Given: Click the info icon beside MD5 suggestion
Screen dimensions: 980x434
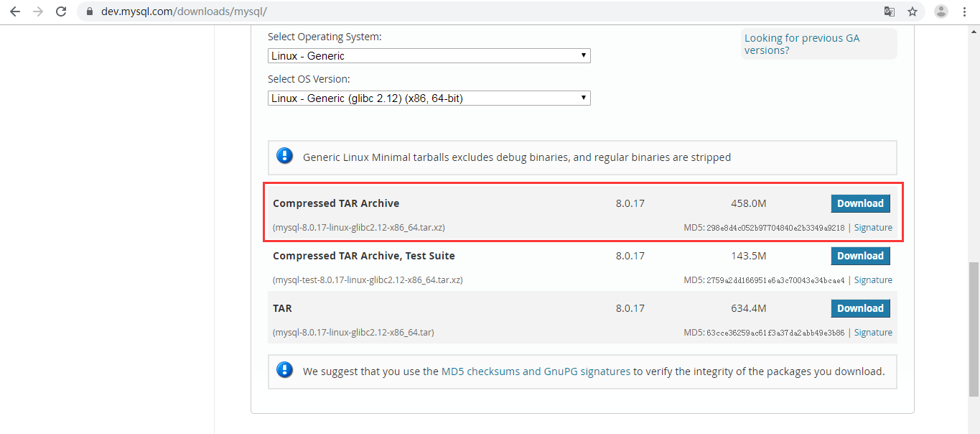Looking at the screenshot, I should point(285,371).
